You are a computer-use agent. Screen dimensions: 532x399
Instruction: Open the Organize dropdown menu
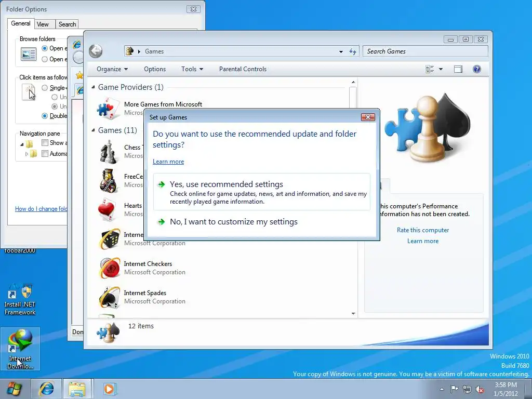coord(112,69)
